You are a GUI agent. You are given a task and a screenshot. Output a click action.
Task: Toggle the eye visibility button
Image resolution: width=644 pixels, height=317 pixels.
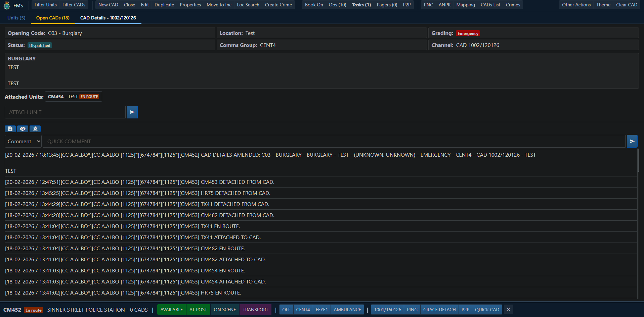coord(23,129)
